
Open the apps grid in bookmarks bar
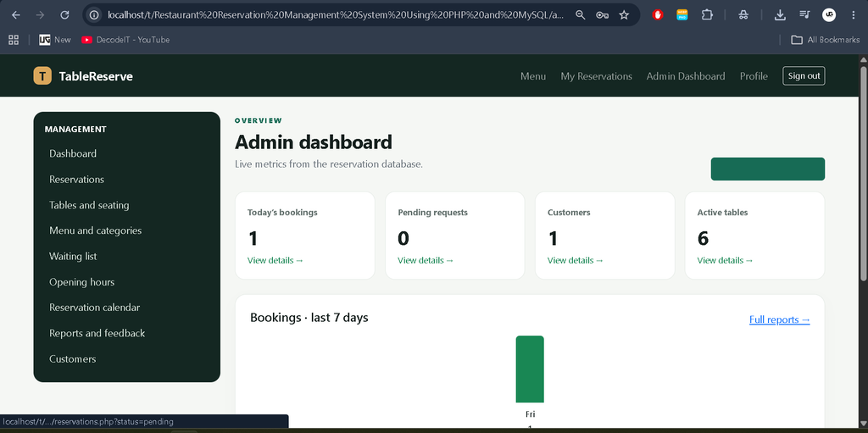[14, 40]
